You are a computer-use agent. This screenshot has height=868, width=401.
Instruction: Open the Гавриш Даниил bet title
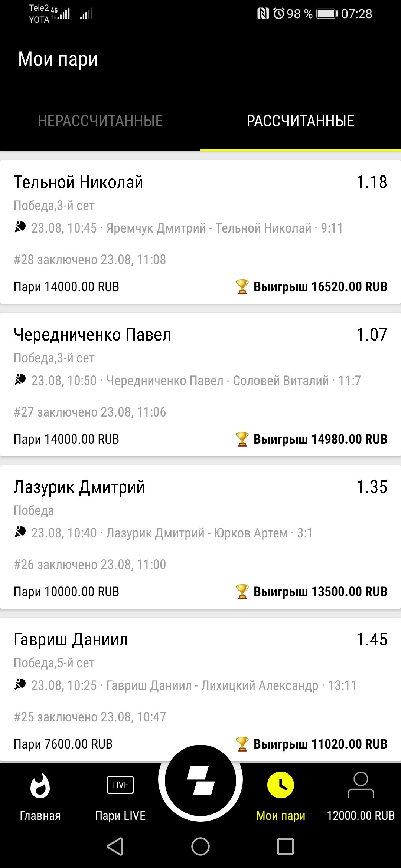tap(71, 640)
